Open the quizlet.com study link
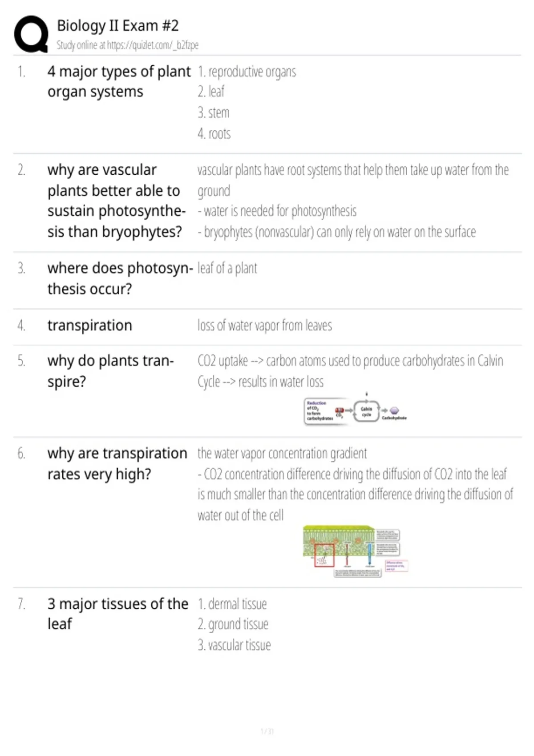Image resolution: width=534 pixels, height=756 pixels. (153, 45)
